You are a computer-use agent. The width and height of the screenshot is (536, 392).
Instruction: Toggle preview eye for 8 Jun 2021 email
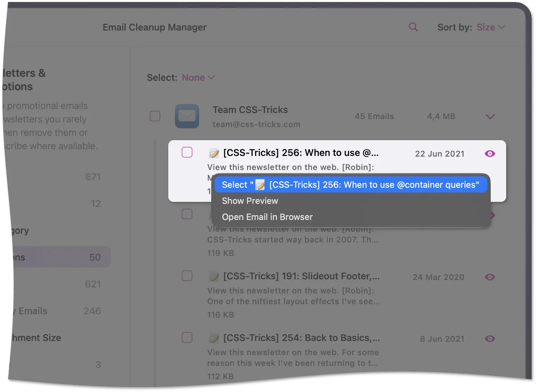coord(490,339)
